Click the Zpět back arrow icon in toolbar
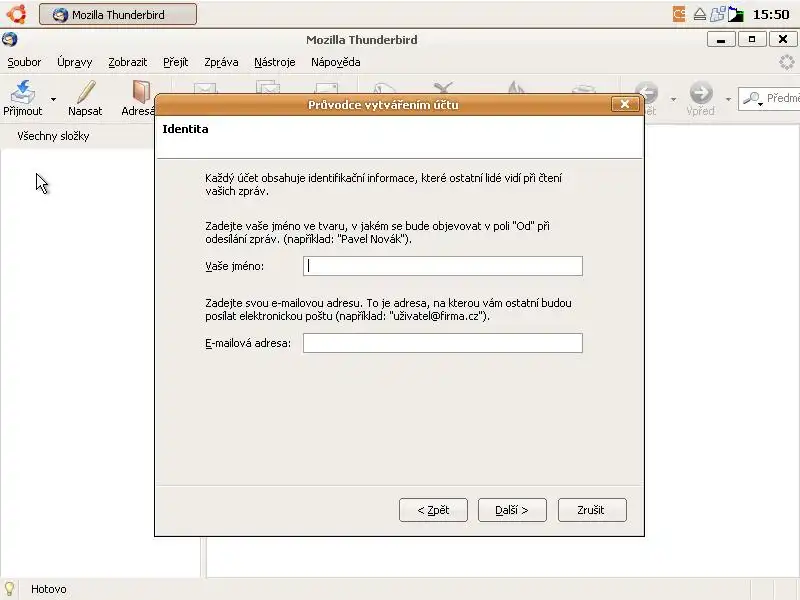 coord(649,93)
